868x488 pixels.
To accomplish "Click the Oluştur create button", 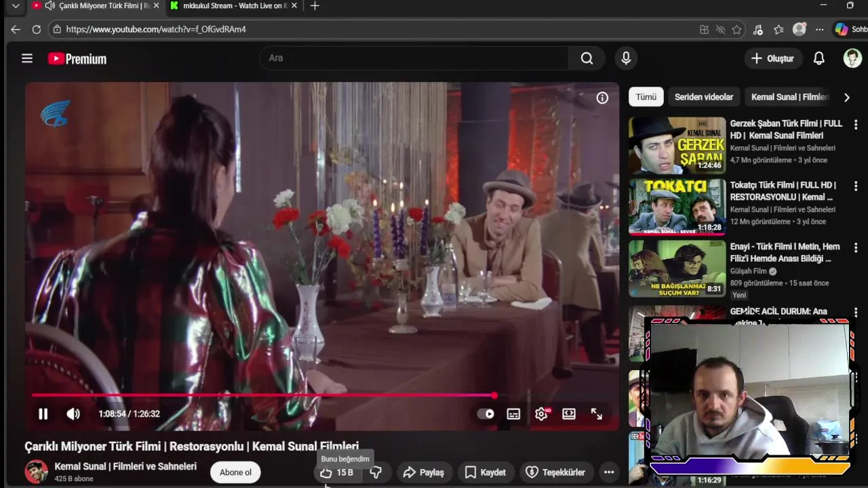I will [772, 58].
